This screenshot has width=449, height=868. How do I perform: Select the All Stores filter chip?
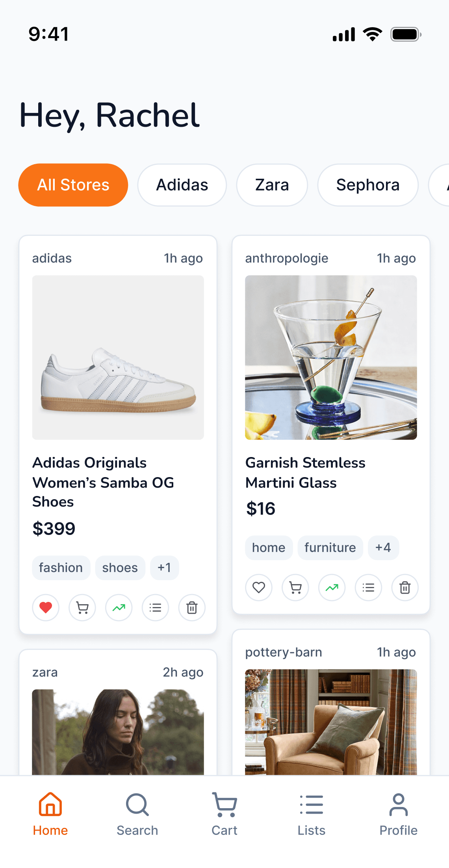73,185
